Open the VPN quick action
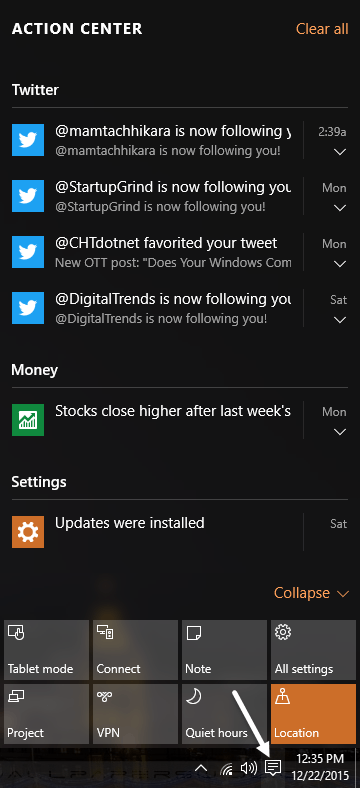 [136, 714]
